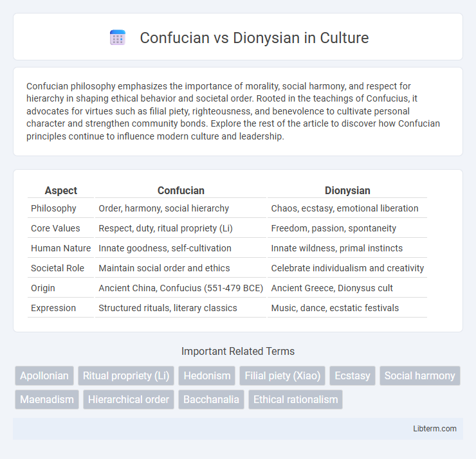Viewport: 476px width, 459px height.
Task: Select the 'Human Nature' row label
Action: coord(60,248)
